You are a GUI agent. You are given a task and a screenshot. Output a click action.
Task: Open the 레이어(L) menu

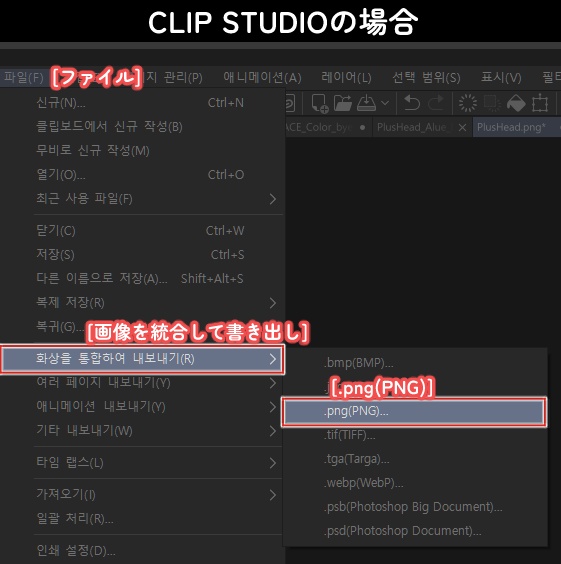point(346,77)
